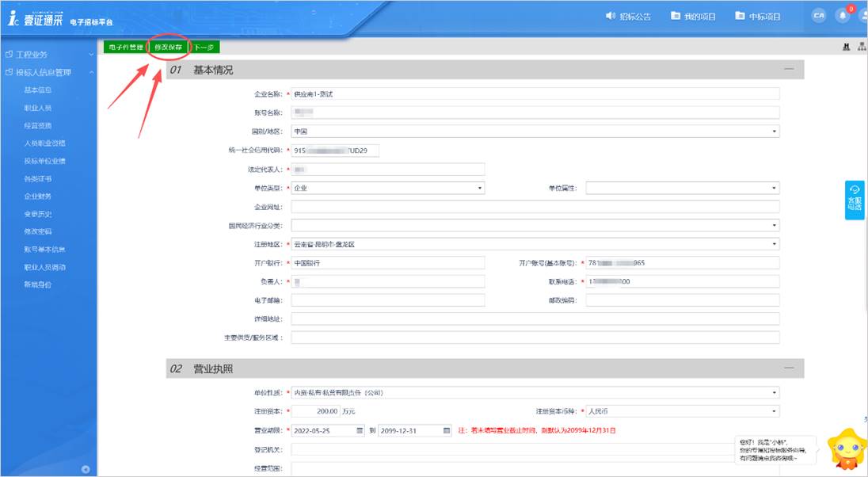Click the sidebar collapse icon at bottom left
Image resolution: width=868 pixels, height=477 pixels.
[x=86, y=469]
